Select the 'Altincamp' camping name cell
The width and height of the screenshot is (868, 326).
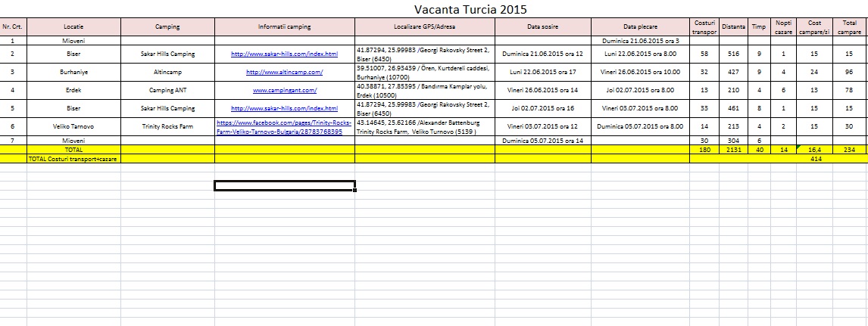click(x=167, y=72)
